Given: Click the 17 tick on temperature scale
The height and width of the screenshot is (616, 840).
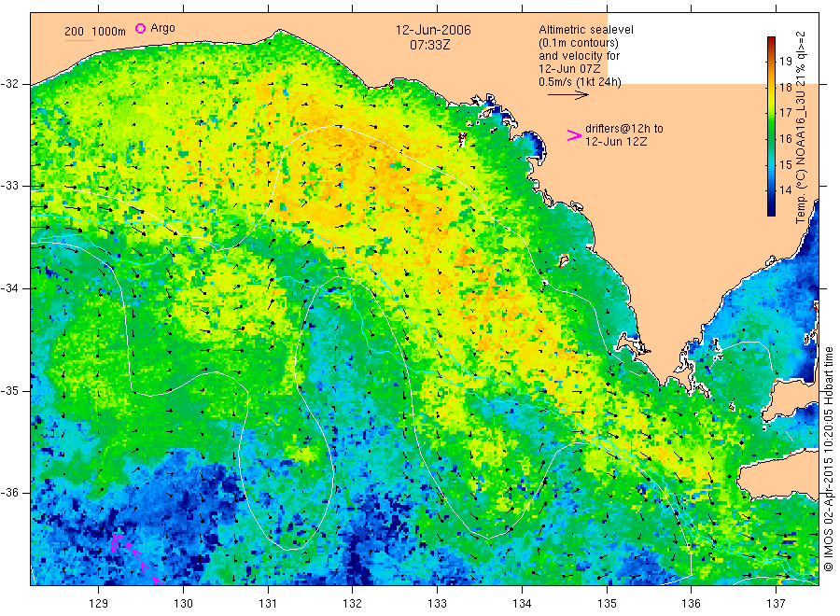Looking at the screenshot, I should click(785, 113).
